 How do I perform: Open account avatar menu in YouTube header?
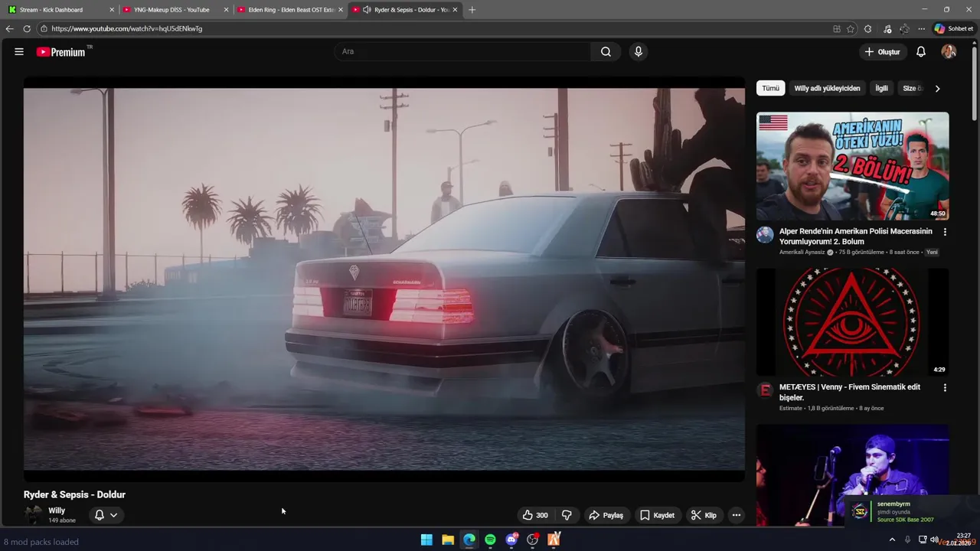[949, 52]
